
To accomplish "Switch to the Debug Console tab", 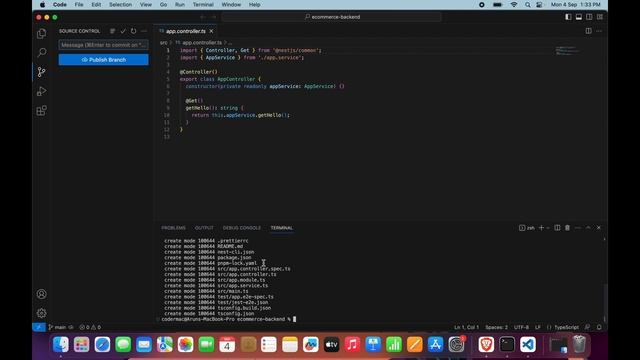I will click(x=242, y=228).
